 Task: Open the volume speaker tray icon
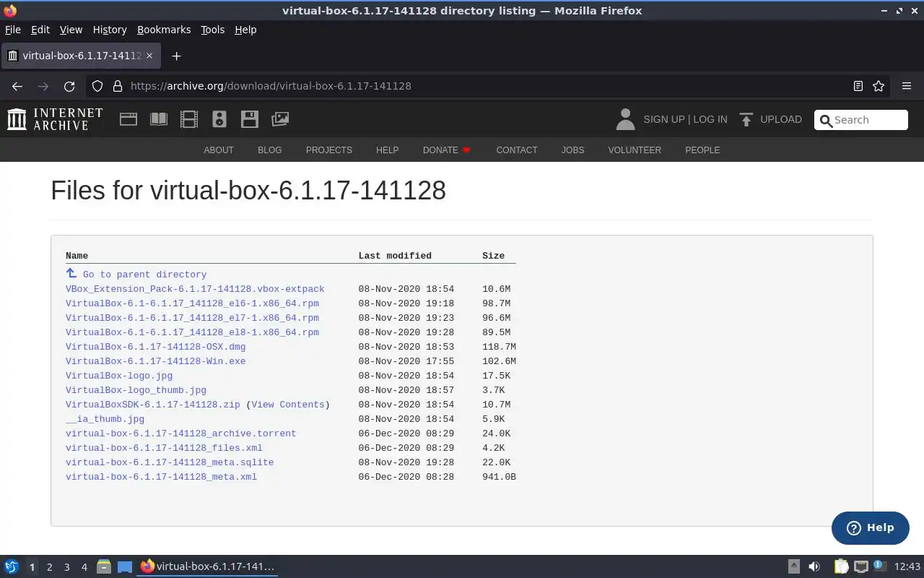(x=814, y=566)
